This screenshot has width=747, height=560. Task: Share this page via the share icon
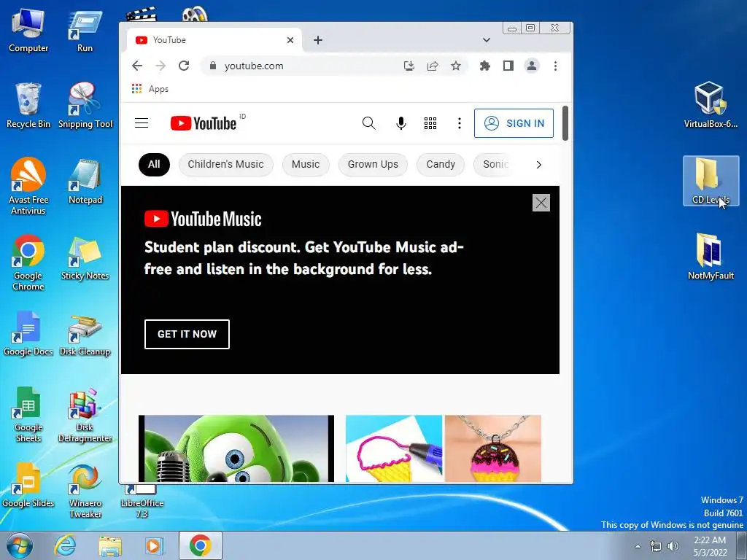(433, 66)
